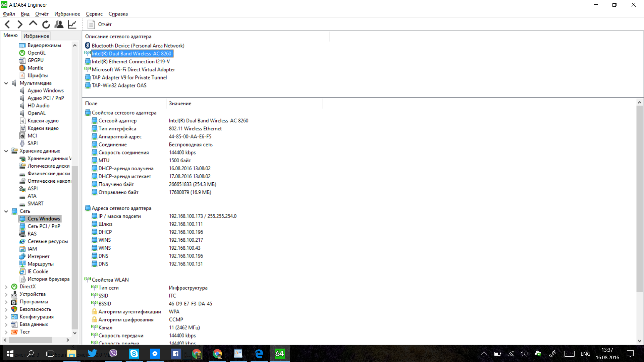Select TAP Adapter V9 for Private Tunnel

pos(129,77)
